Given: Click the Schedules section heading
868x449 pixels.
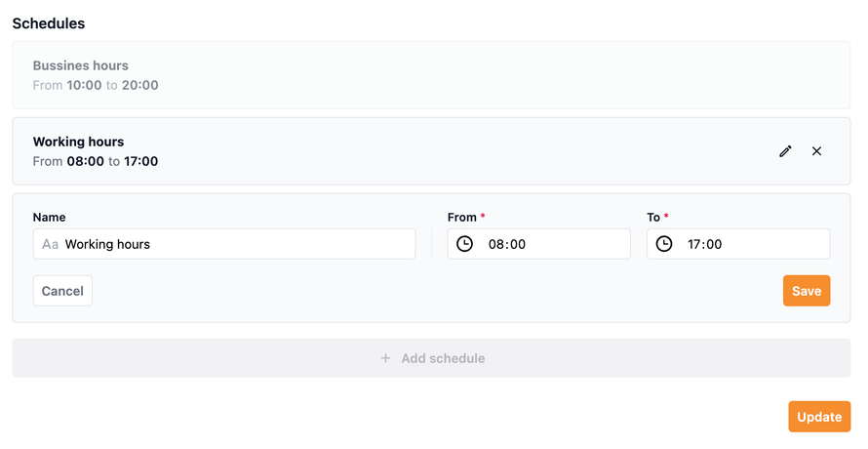Looking at the screenshot, I should (x=49, y=22).
